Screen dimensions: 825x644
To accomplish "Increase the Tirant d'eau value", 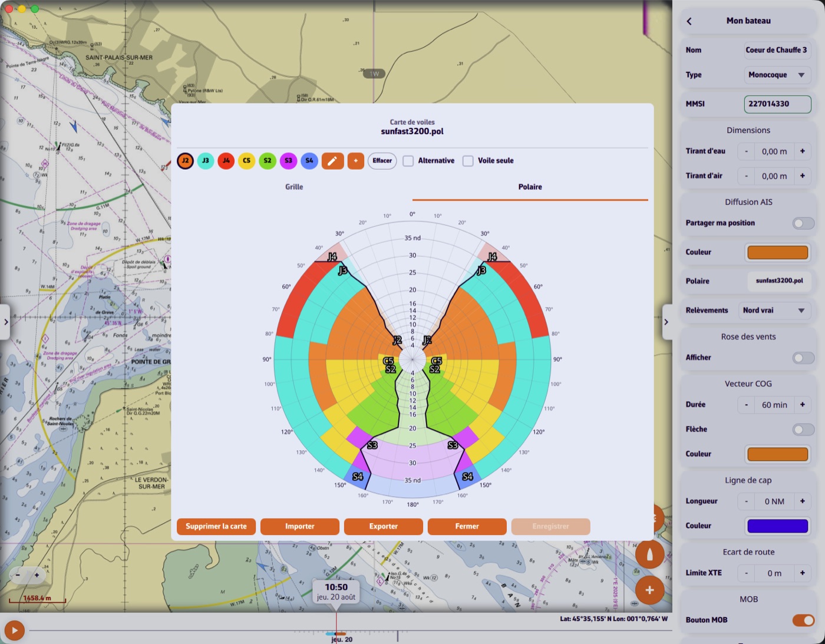I will (803, 151).
